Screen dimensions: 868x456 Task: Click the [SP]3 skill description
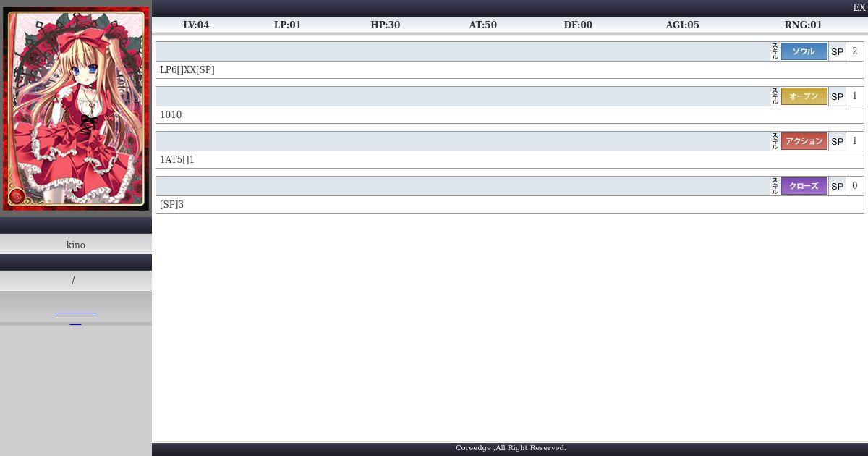[171, 205]
